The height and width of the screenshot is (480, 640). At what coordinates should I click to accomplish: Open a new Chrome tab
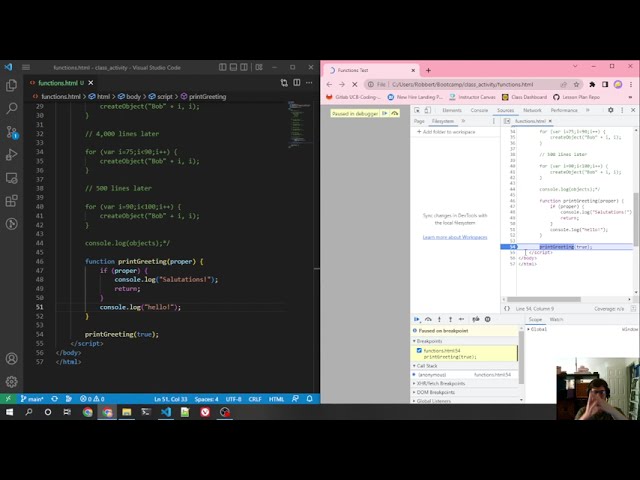tap(428, 70)
